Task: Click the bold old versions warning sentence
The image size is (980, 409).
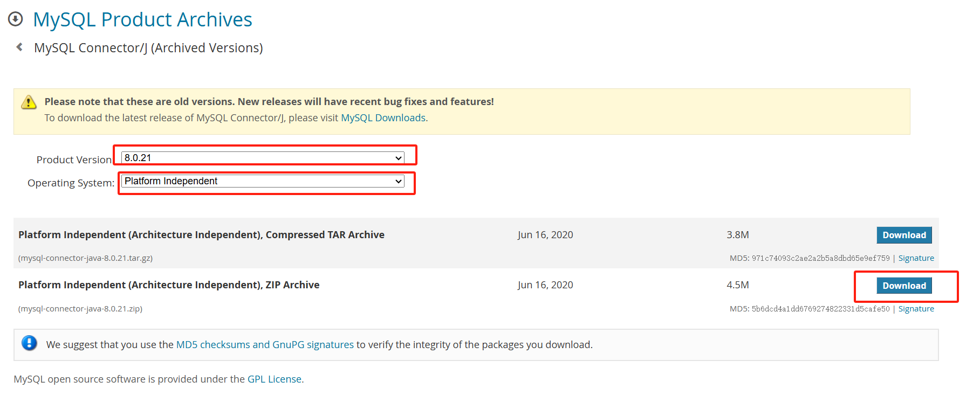Action: click(x=269, y=101)
